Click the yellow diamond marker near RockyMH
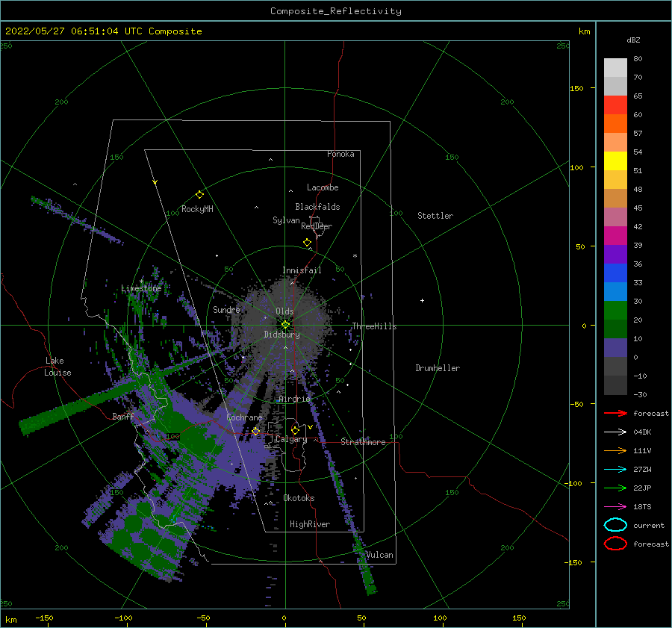The width and height of the screenshot is (672, 628). (199, 195)
